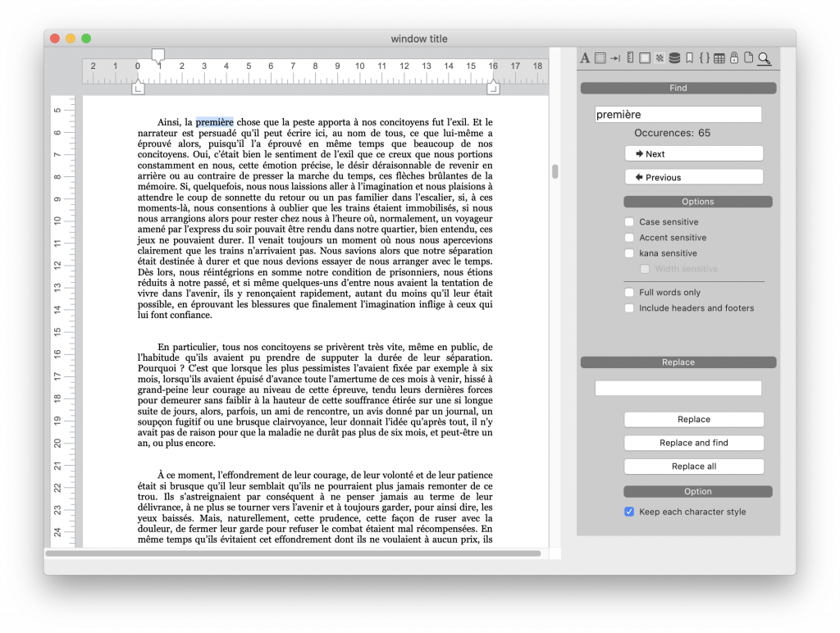The height and width of the screenshot is (633, 840).
Task: Enable the Accent sensitive checkbox
Action: coord(629,237)
